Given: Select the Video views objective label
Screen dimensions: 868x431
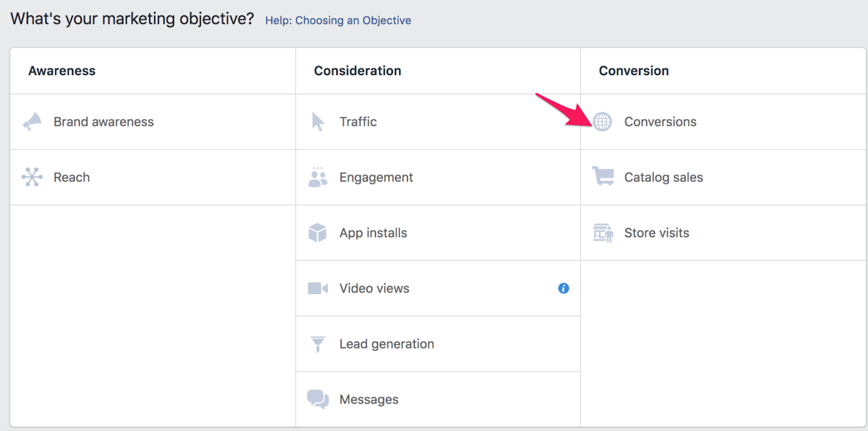Looking at the screenshot, I should coord(374,288).
